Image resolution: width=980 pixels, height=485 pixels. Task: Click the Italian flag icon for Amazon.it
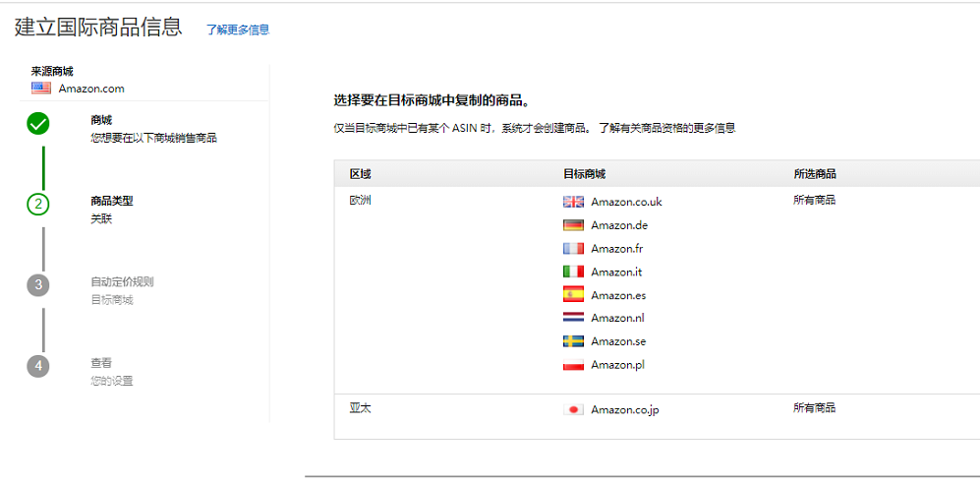[x=573, y=272]
